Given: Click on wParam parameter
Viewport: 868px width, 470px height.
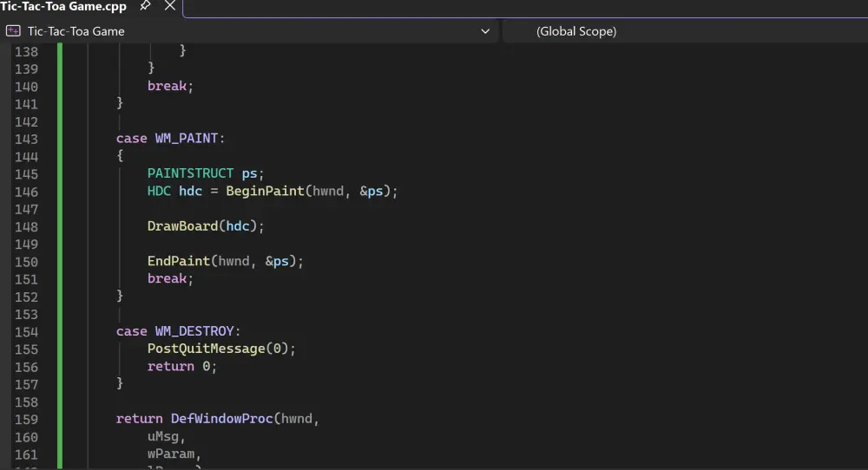Looking at the screenshot, I should [170, 454].
